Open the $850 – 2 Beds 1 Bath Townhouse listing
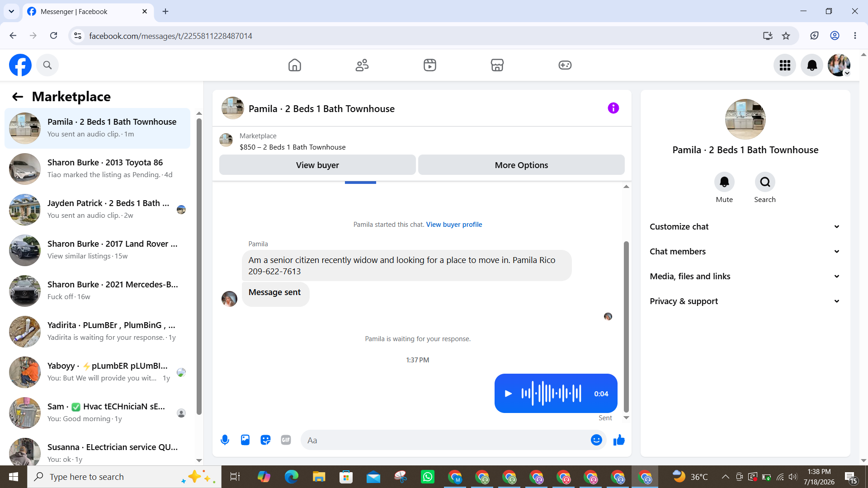 pos(292,147)
